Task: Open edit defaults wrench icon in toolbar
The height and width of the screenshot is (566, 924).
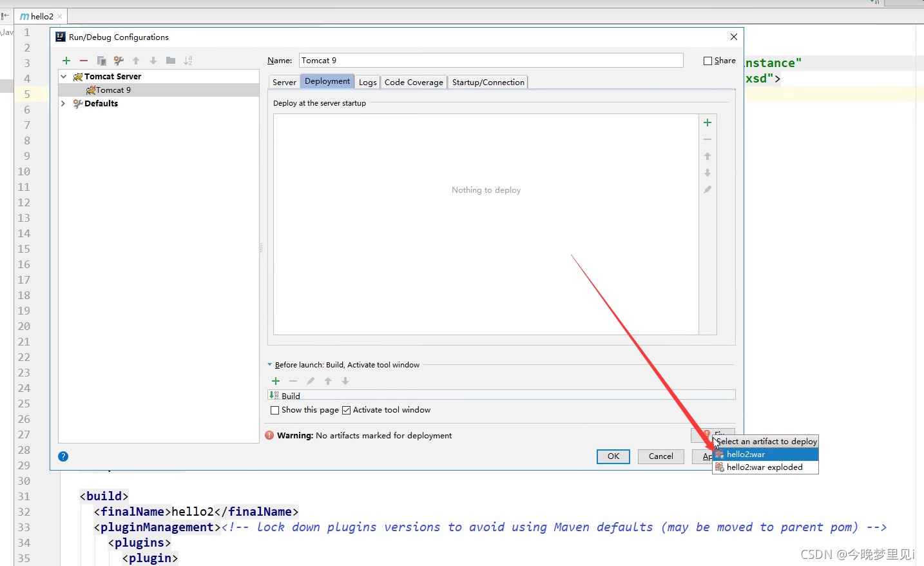Action: click(x=119, y=61)
